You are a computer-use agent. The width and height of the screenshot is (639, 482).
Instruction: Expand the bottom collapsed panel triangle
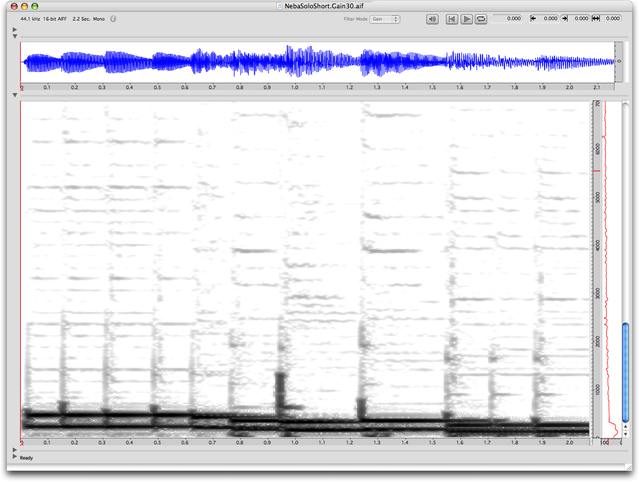tap(14, 449)
